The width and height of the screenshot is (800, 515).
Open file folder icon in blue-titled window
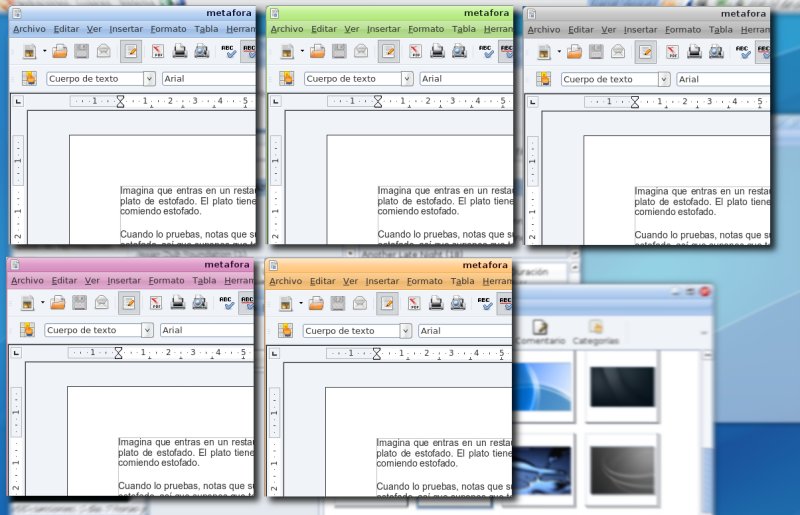[60, 51]
